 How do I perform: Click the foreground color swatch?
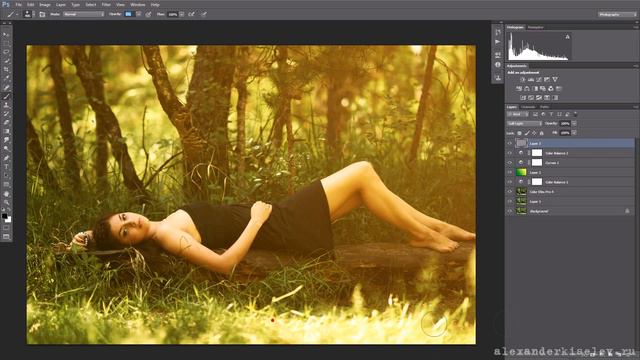[x=4, y=216]
